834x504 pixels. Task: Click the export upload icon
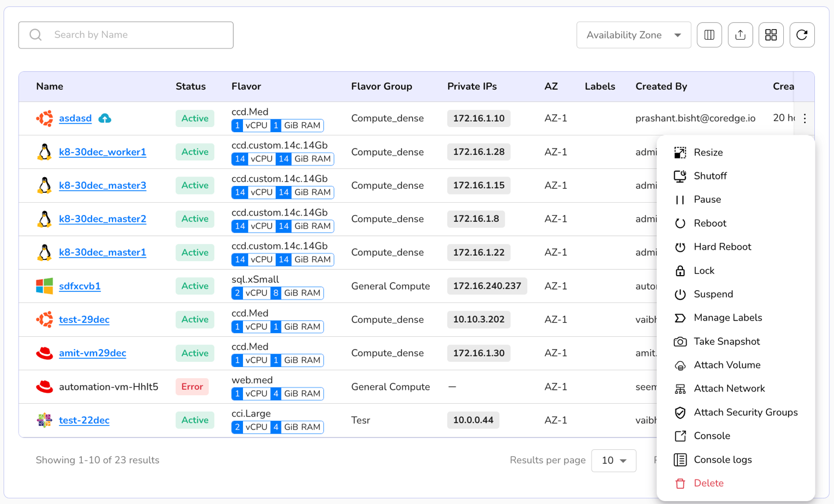click(x=740, y=35)
